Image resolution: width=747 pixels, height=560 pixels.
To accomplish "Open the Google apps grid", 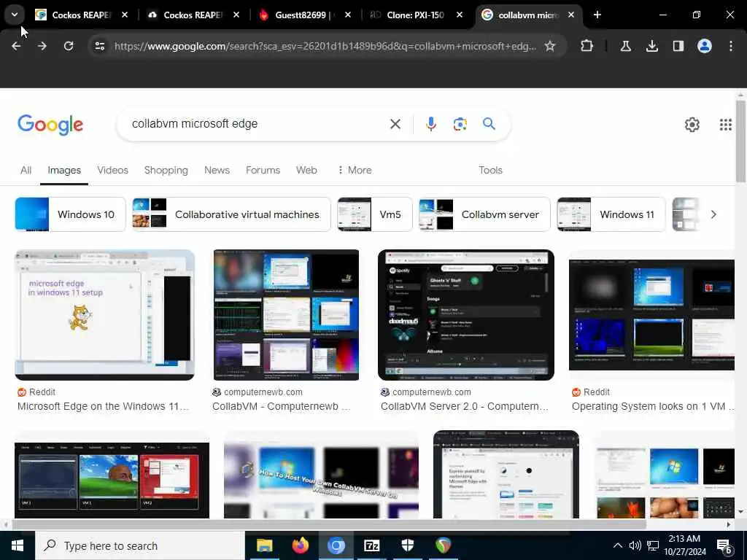I will (x=725, y=124).
